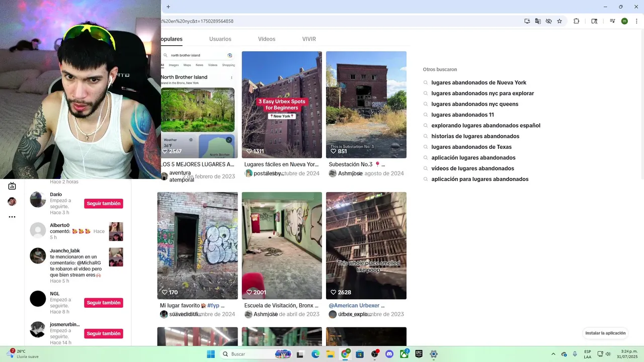Open a new browser tab

click(x=168, y=7)
